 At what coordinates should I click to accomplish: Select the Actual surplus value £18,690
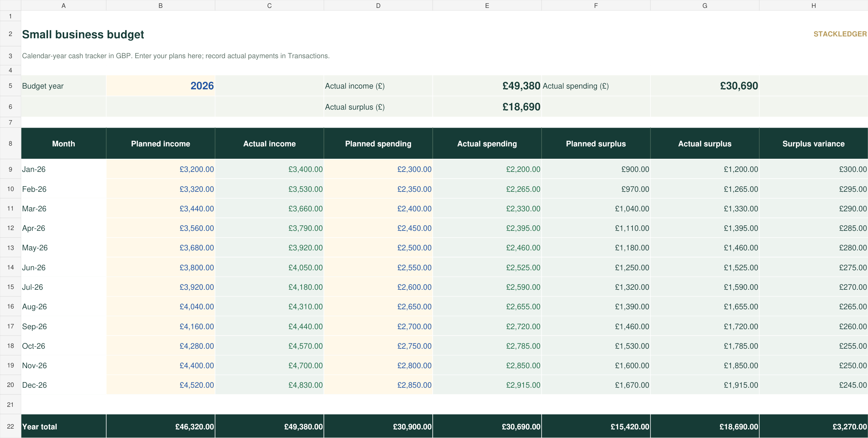tap(487, 107)
